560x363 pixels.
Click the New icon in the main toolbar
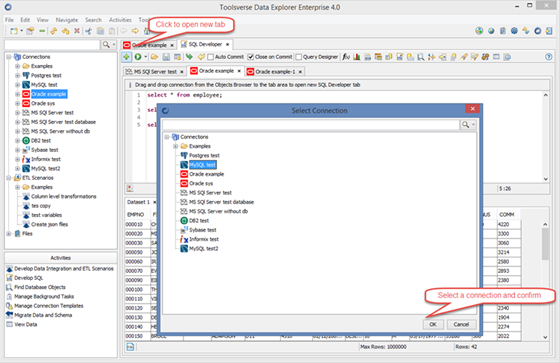click(x=14, y=31)
